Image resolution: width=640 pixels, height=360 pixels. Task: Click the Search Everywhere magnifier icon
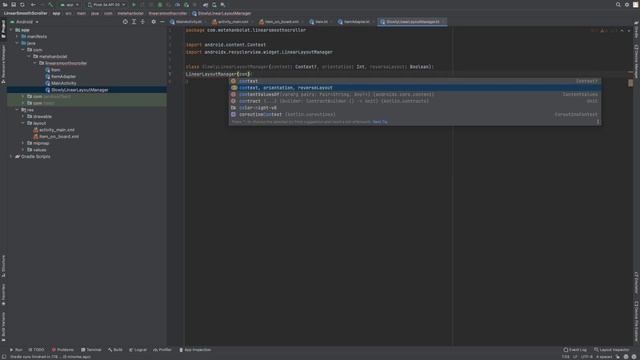618,4
